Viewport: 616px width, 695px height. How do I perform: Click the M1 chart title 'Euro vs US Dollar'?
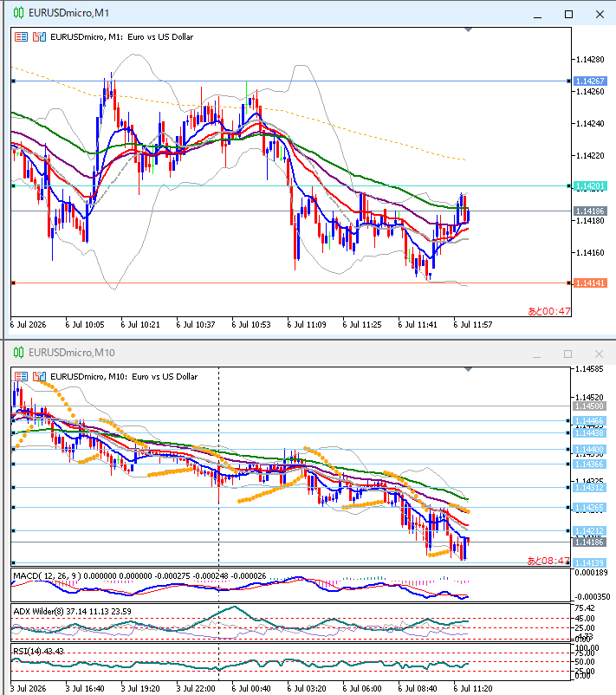tap(160, 36)
